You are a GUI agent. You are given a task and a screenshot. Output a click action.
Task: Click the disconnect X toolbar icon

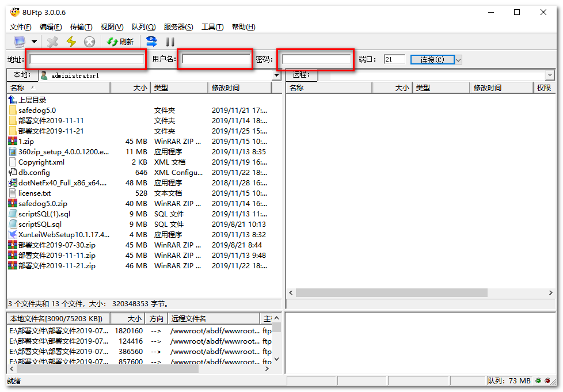pos(52,41)
